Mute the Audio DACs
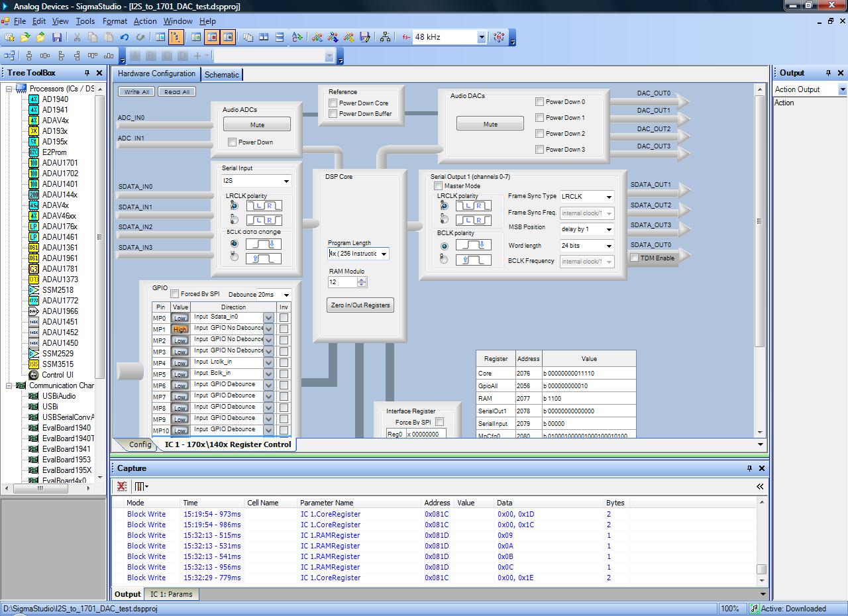The height and width of the screenshot is (616, 848). 490,124
